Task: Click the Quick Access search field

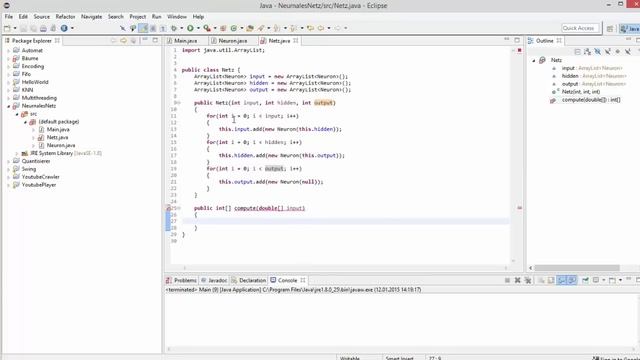Action: 580,28
